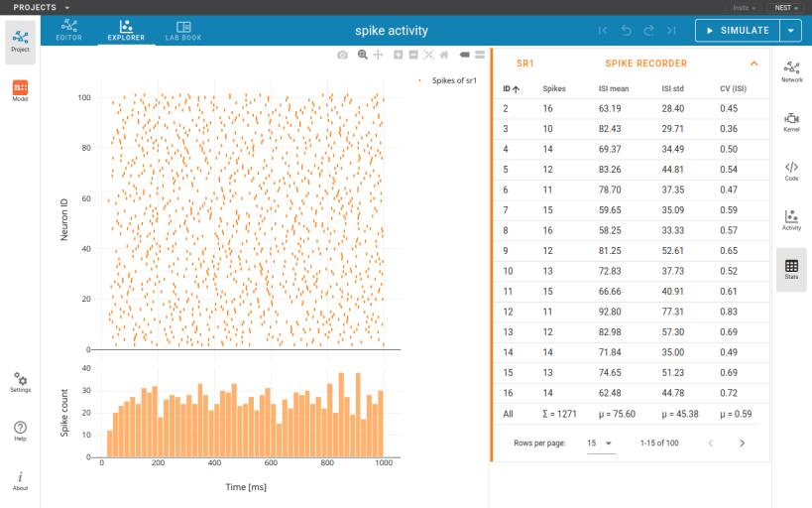Open the Simulate options dropdown arrow
Viewport: 812px width, 508px height.
tap(791, 31)
